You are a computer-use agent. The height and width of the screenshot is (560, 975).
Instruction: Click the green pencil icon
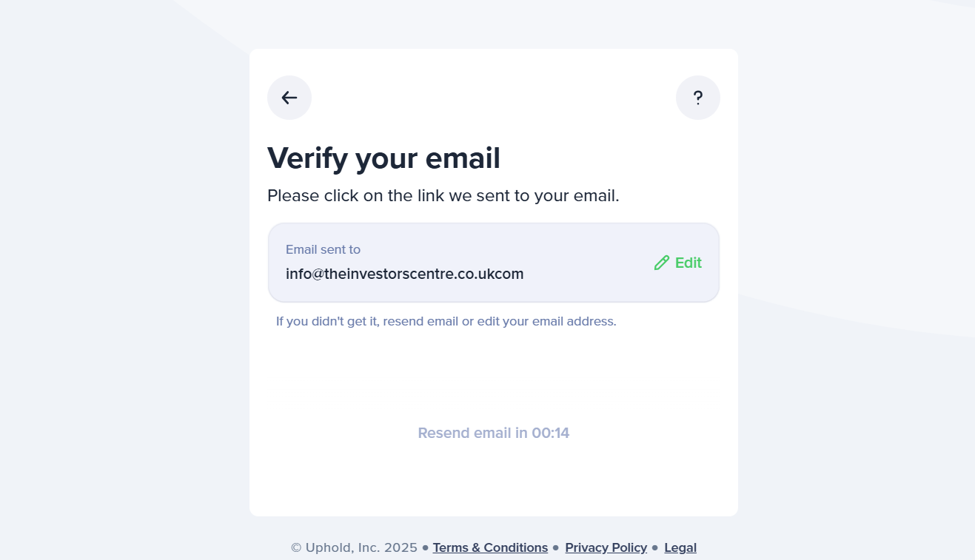point(662,263)
